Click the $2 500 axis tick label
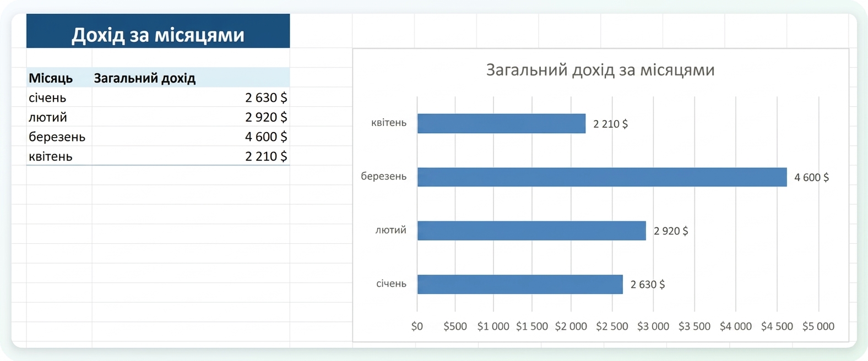868x361 pixels. coord(612,326)
